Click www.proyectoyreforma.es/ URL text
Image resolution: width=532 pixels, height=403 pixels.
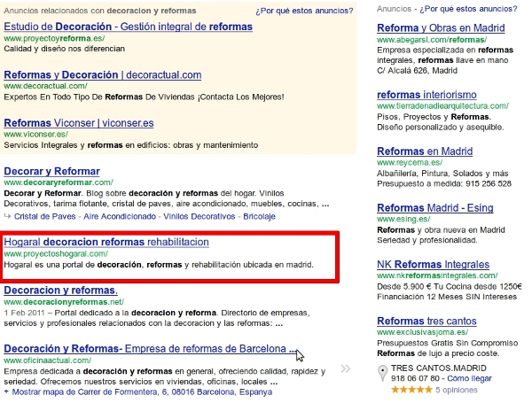54,38
